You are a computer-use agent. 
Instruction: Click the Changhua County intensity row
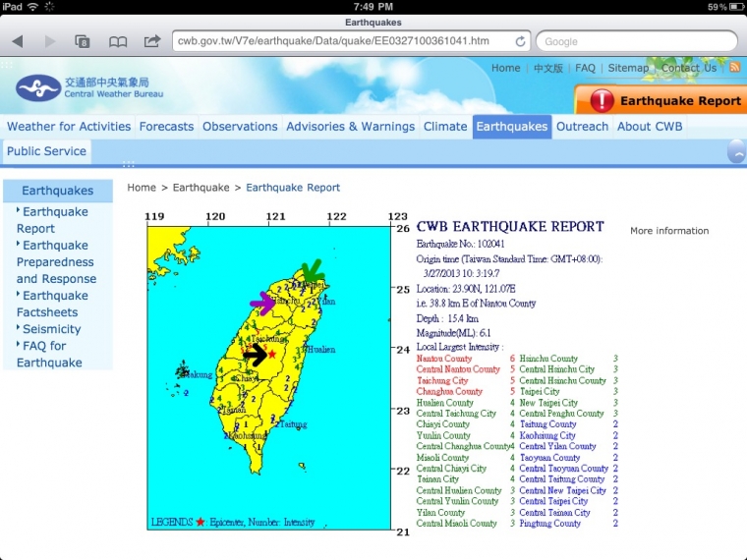[466, 391]
